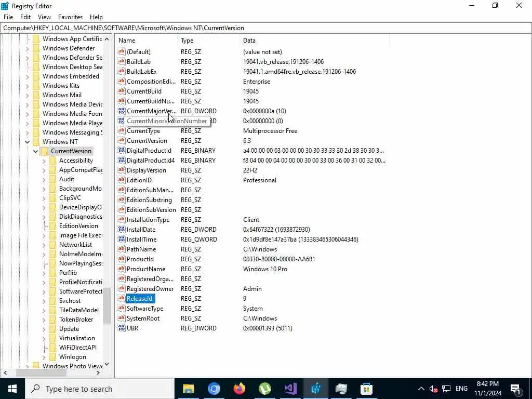532x399 pixels.
Task: Expand the Perflib subkey
Action: [x=44, y=273]
